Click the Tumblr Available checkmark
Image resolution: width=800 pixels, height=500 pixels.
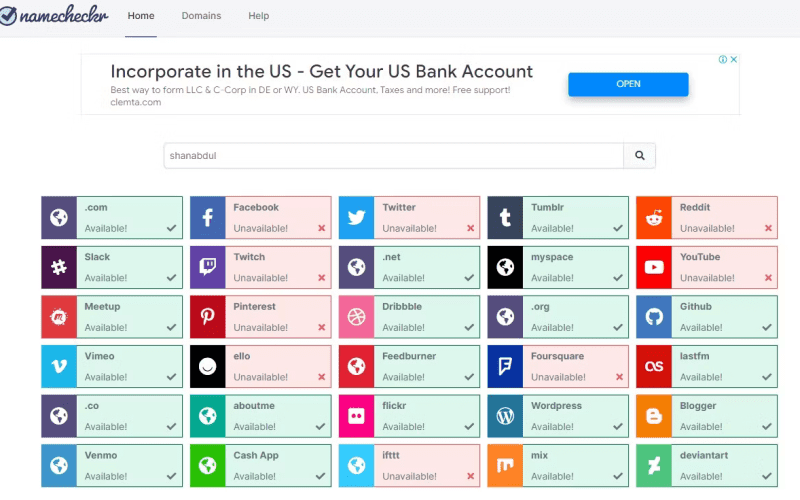pyautogui.click(x=618, y=228)
